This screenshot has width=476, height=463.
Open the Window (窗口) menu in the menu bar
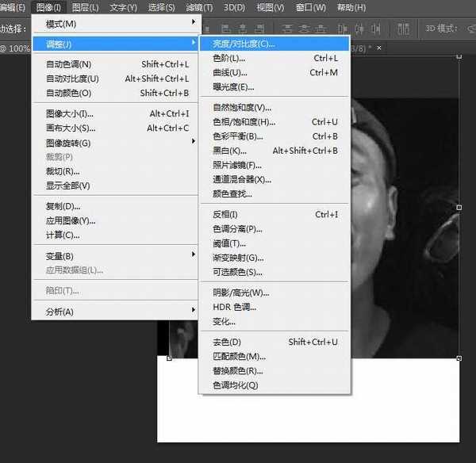click(309, 7)
